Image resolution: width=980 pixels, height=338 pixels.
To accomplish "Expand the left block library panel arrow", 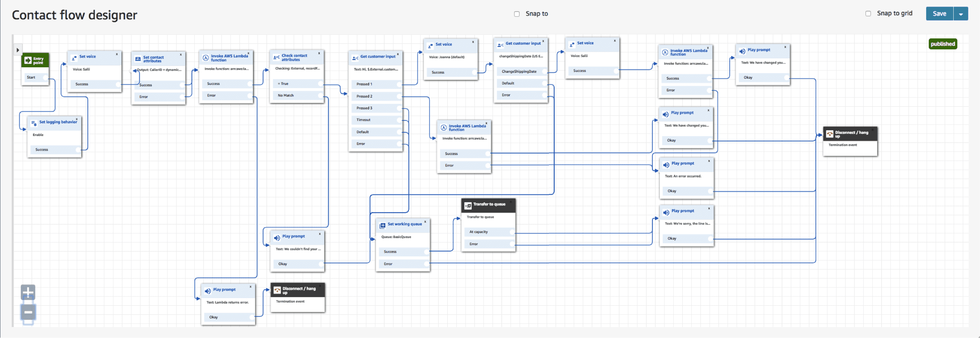I will point(18,50).
